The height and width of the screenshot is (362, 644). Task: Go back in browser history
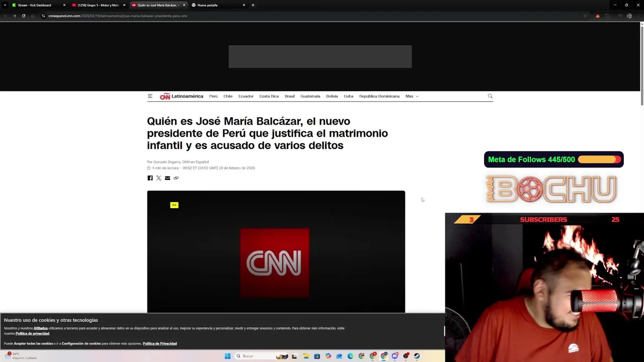pyautogui.click(x=5, y=16)
